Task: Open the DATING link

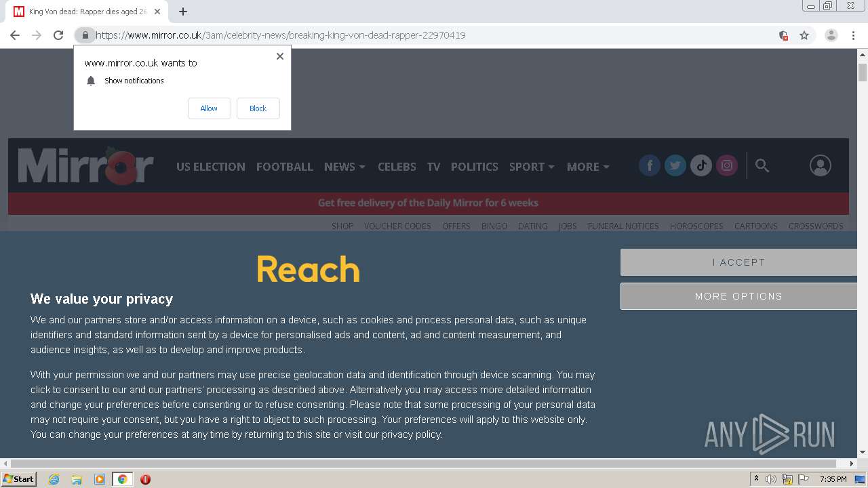Action: (x=533, y=226)
